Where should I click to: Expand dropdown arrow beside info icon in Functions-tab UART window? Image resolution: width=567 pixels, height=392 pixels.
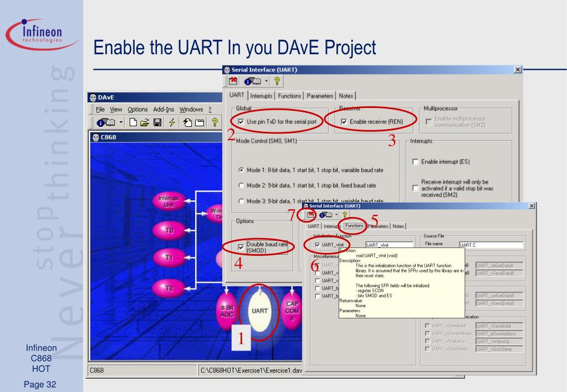[x=336, y=215]
